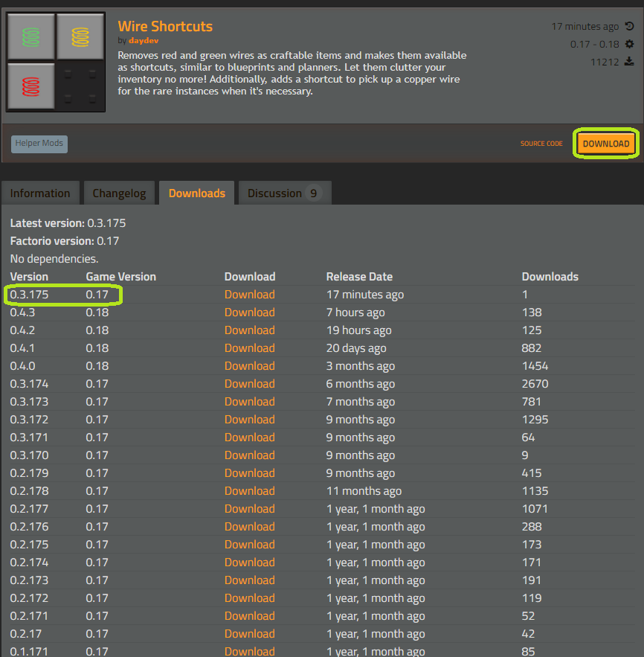The height and width of the screenshot is (657, 644).
Task: Download version 0.2.178 released 11 months ago
Action: coord(249,491)
